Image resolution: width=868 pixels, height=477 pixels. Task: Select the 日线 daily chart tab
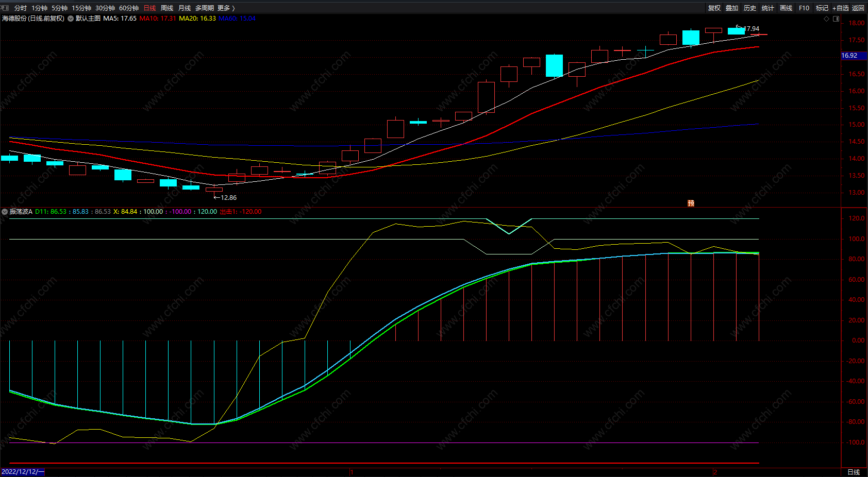149,8
